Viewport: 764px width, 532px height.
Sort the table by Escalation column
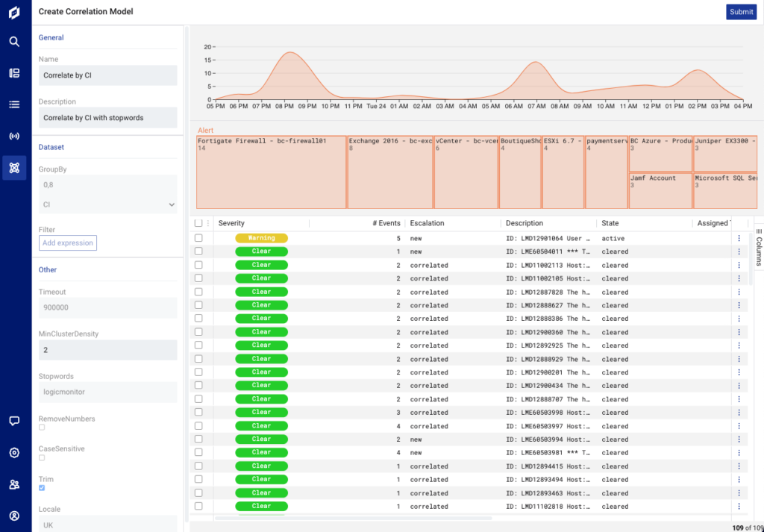tap(428, 223)
